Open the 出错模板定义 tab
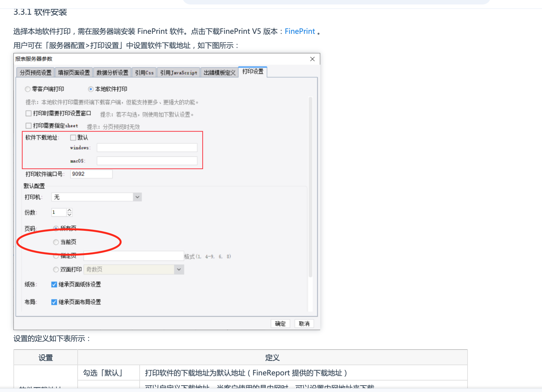This screenshot has width=542, height=392. click(x=220, y=72)
